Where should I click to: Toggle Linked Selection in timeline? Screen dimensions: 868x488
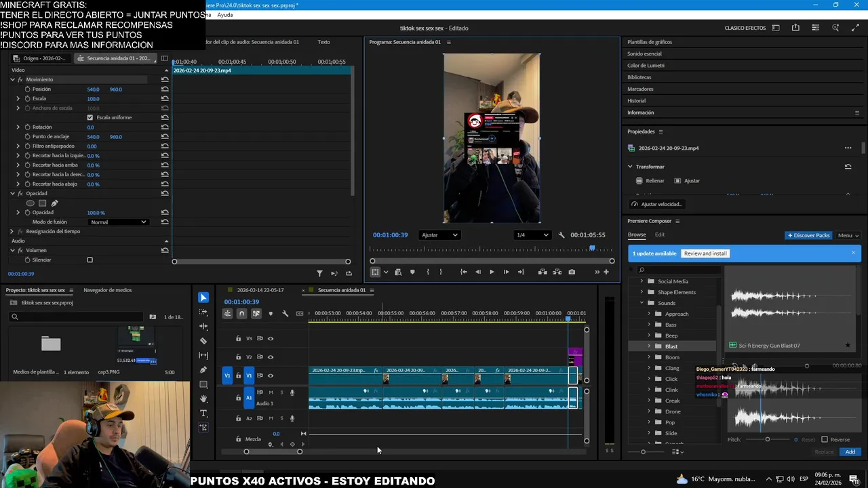coord(256,314)
